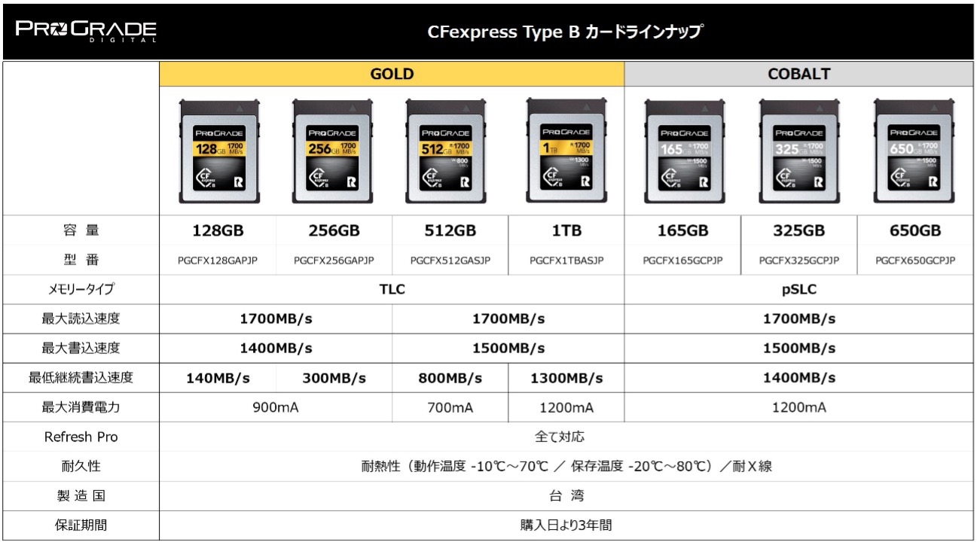Click the 1500MB/s GOLD max write speed
The width and height of the screenshot is (980, 545).
[508, 349]
